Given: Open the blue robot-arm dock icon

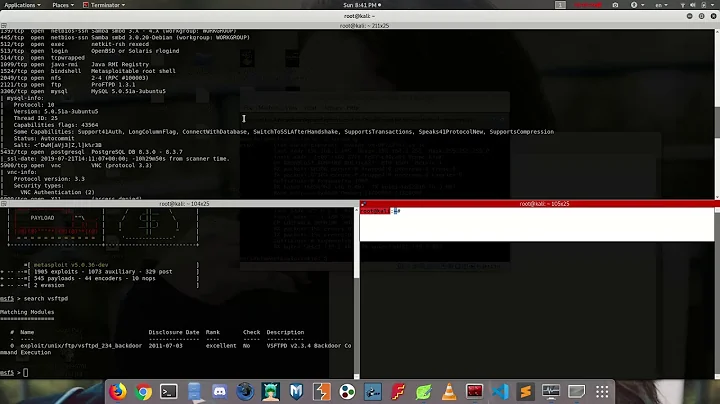Looking at the screenshot, I should (x=373, y=392).
